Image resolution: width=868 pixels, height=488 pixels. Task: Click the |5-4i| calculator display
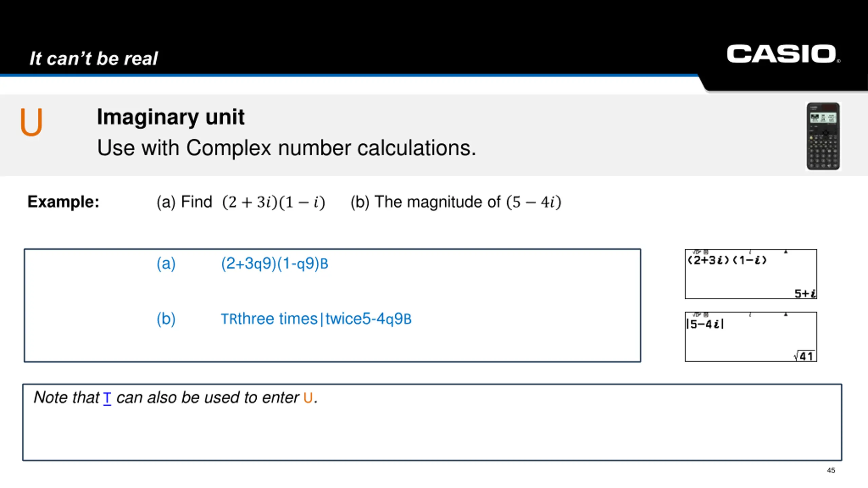point(751,337)
